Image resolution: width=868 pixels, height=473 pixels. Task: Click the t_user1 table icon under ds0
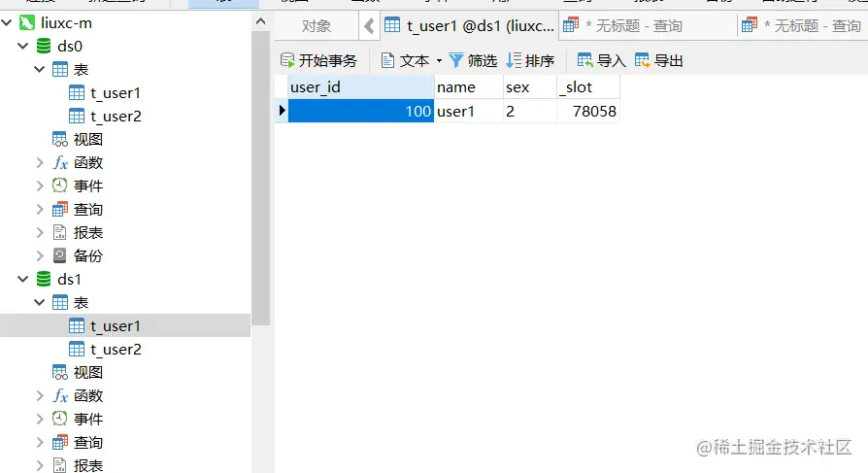pos(77,93)
